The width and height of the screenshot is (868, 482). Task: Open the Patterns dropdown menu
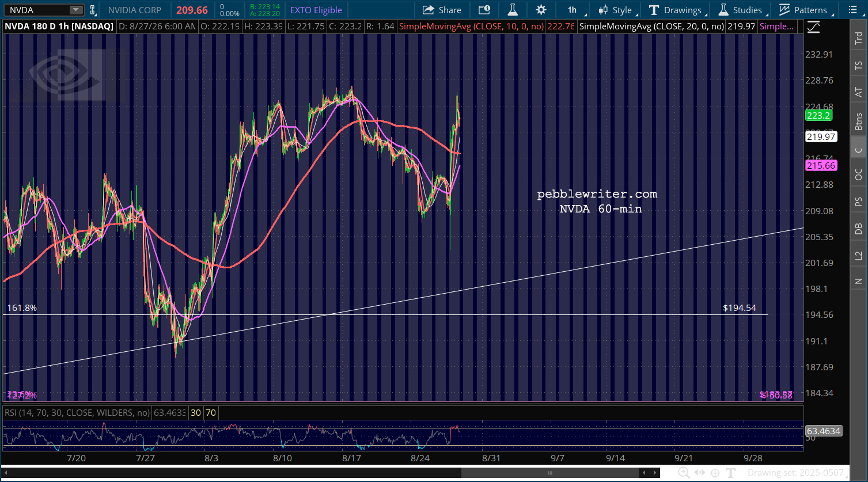(x=805, y=10)
